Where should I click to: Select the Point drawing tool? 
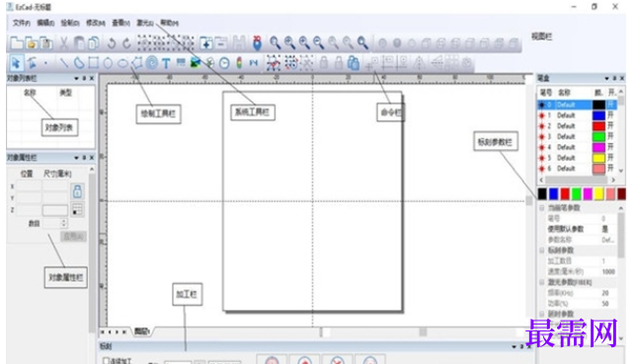tap(45, 63)
